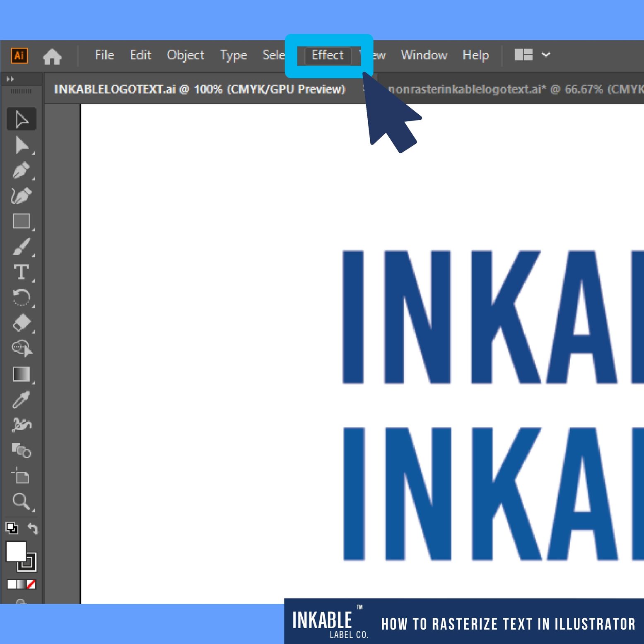Click the Home button
This screenshot has height=644, width=644.
coord(52,56)
